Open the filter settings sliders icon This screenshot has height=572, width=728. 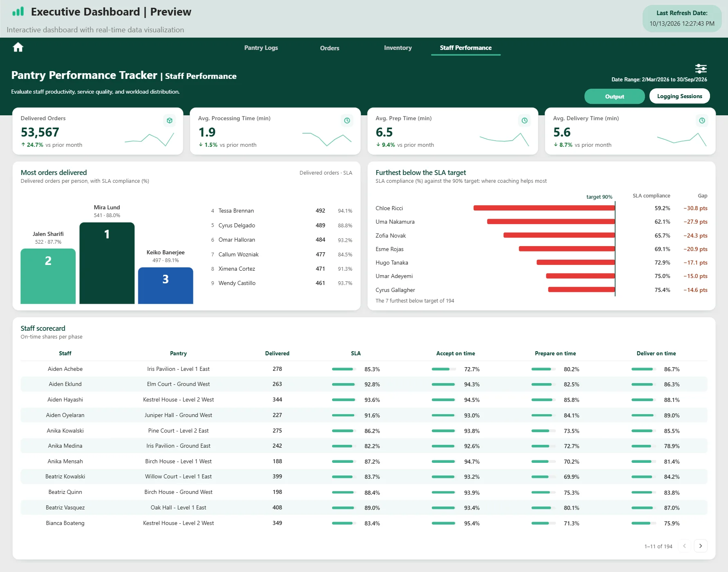coord(701,68)
